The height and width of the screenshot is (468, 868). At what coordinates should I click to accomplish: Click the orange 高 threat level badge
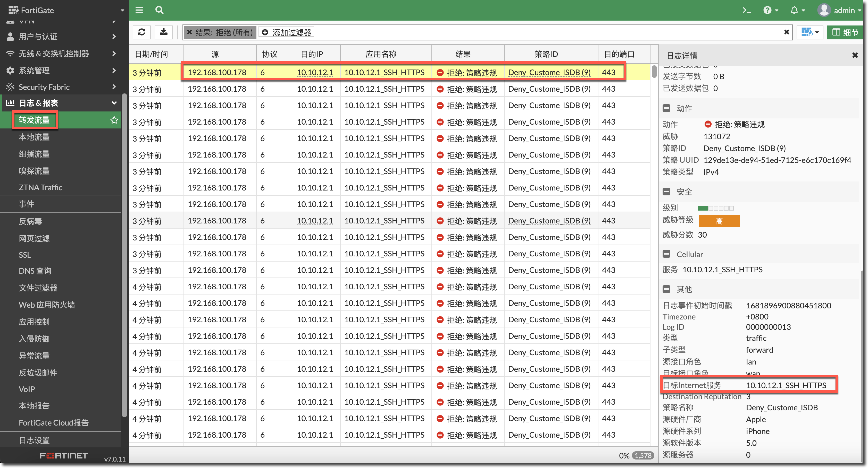pos(719,221)
